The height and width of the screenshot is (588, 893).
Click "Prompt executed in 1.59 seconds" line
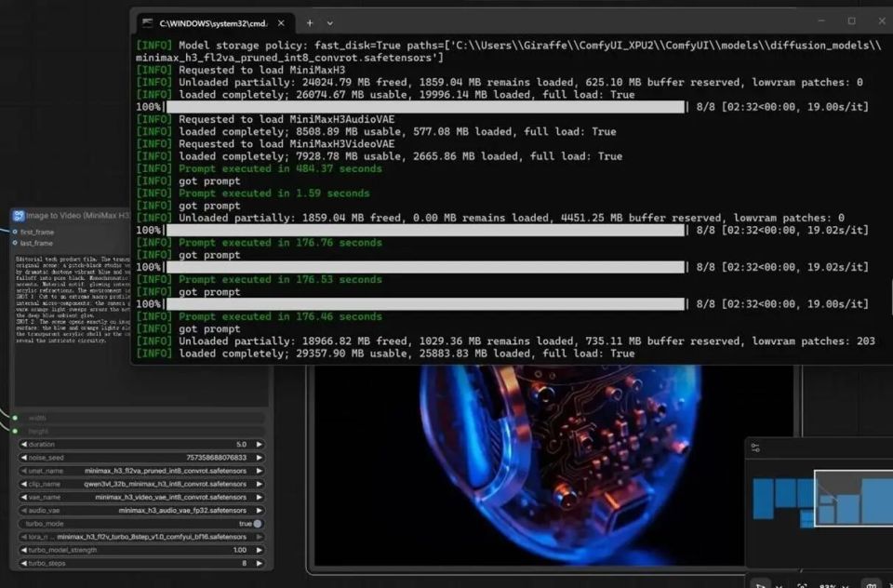coord(273,194)
